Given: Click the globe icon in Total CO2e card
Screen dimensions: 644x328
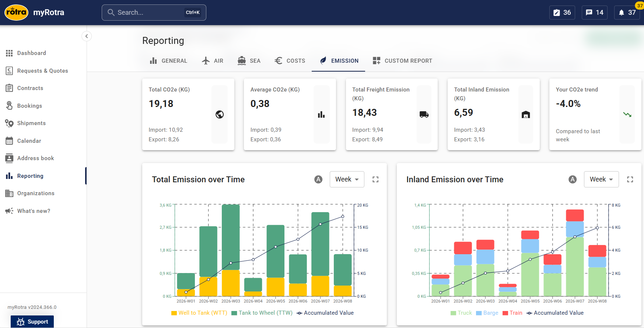Looking at the screenshot, I should pos(220,114).
